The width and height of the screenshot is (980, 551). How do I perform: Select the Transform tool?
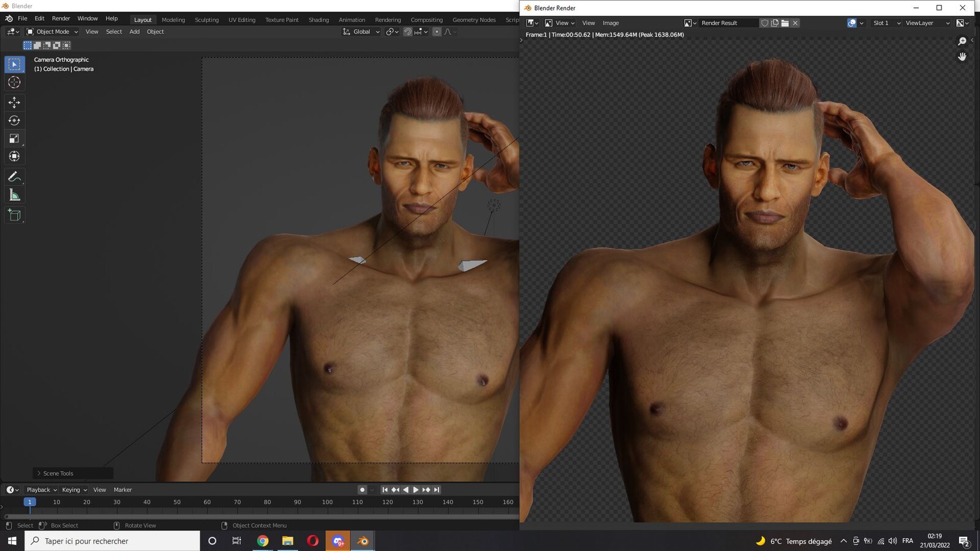pyautogui.click(x=14, y=156)
